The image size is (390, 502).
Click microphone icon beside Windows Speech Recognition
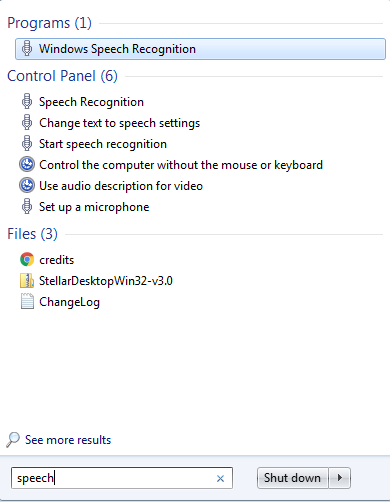(27, 49)
